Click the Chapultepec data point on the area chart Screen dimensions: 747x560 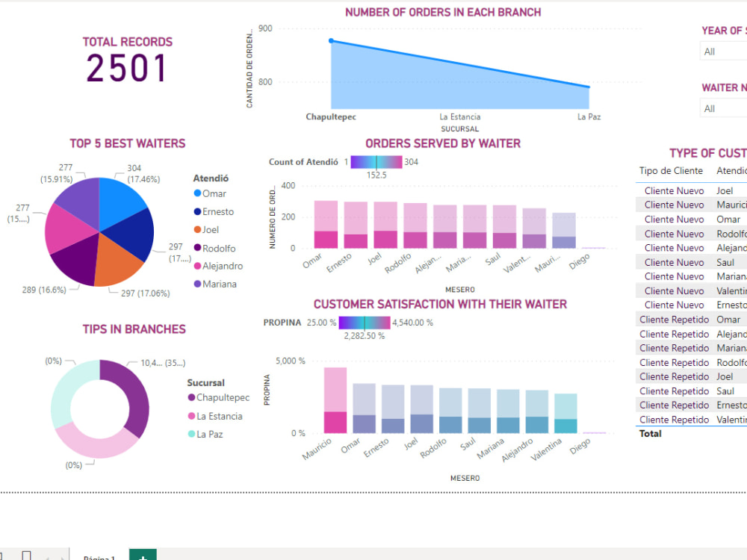click(x=331, y=41)
